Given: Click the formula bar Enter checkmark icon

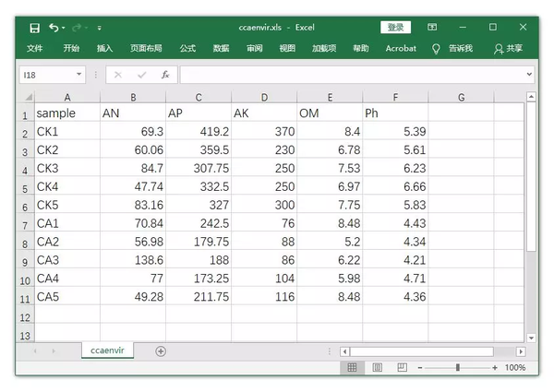Looking at the screenshot, I should pos(142,75).
